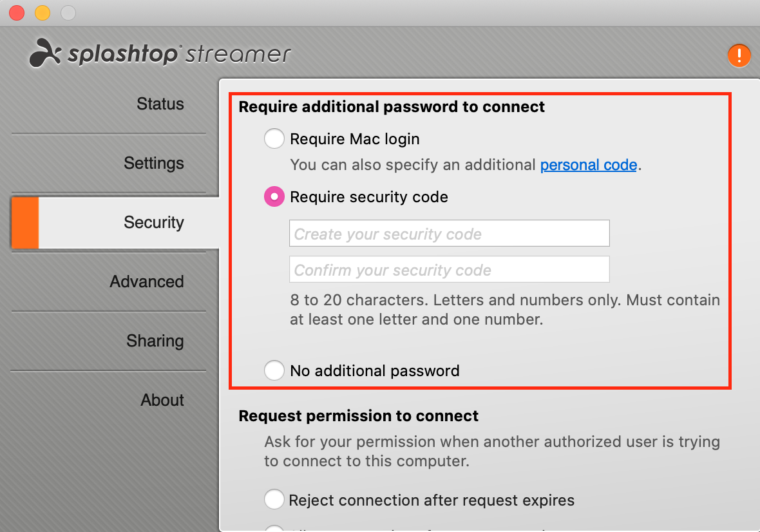Click the red close window button
The height and width of the screenshot is (532, 760).
[x=17, y=12]
